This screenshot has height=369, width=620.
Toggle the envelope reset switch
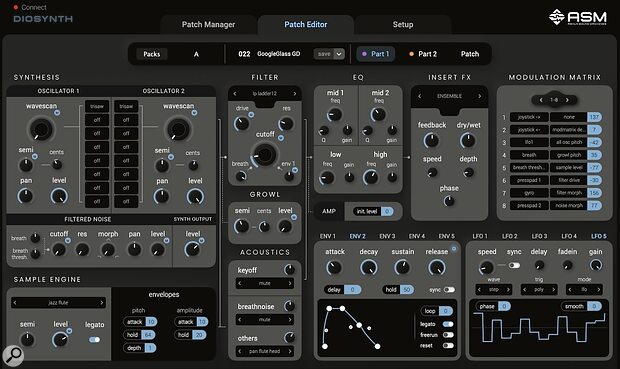click(x=448, y=345)
